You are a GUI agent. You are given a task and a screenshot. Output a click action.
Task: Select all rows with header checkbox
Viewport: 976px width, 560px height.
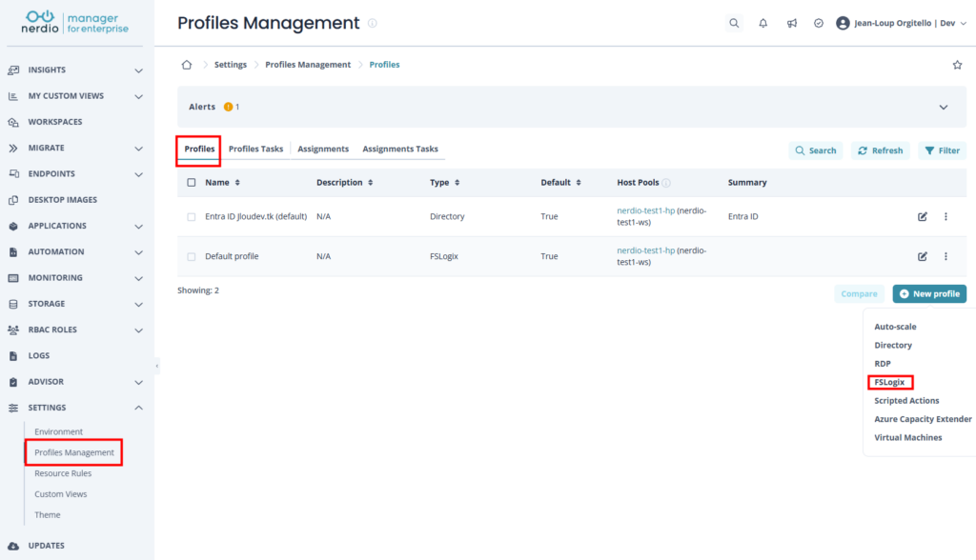[191, 182]
